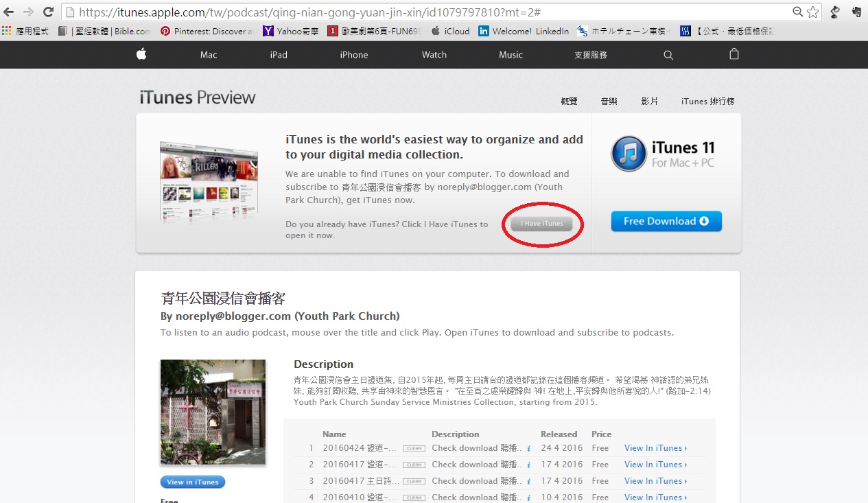The image size is (868, 503).
Task: Click the Free Download button
Action: 666,221
